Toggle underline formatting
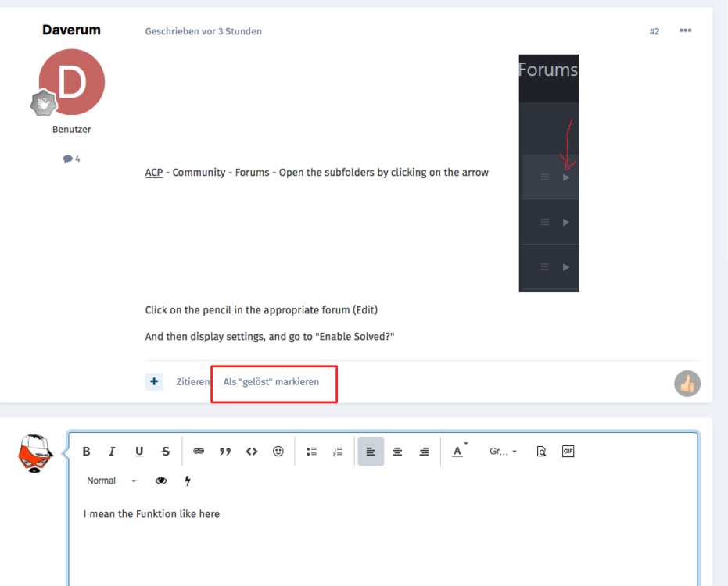This screenshot has width=728, height=586. pos(139,452)
